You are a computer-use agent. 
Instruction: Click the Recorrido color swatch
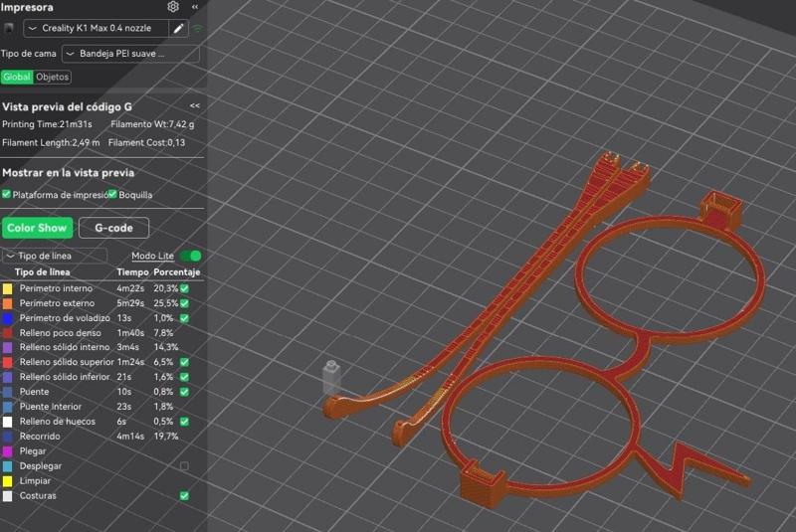point(8,437)
